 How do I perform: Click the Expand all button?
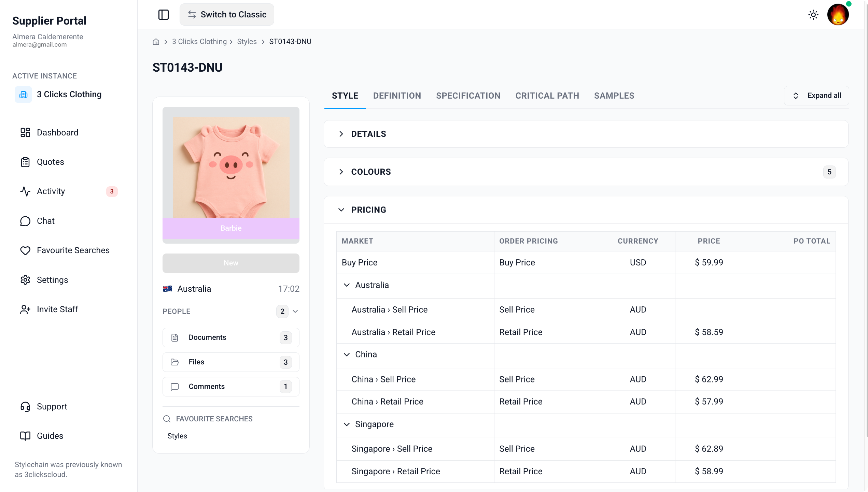(x=816, y=96)
